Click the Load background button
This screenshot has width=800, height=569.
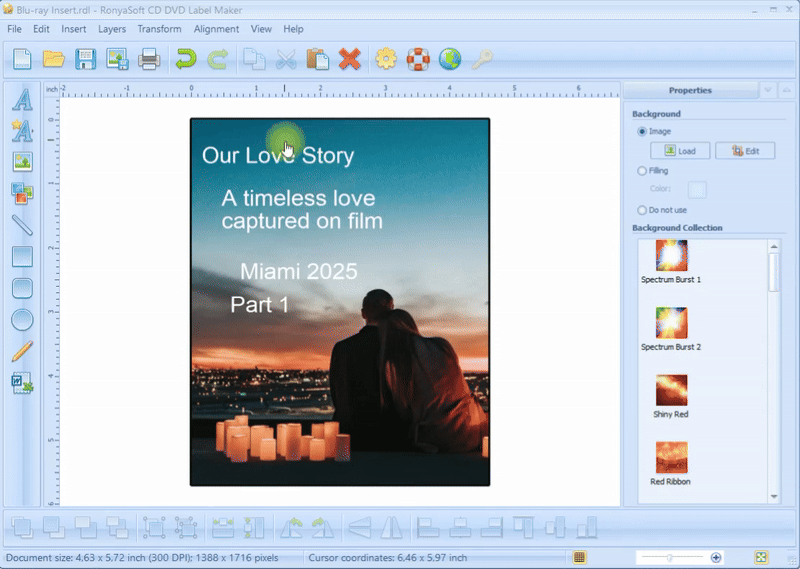click(680, 151)
